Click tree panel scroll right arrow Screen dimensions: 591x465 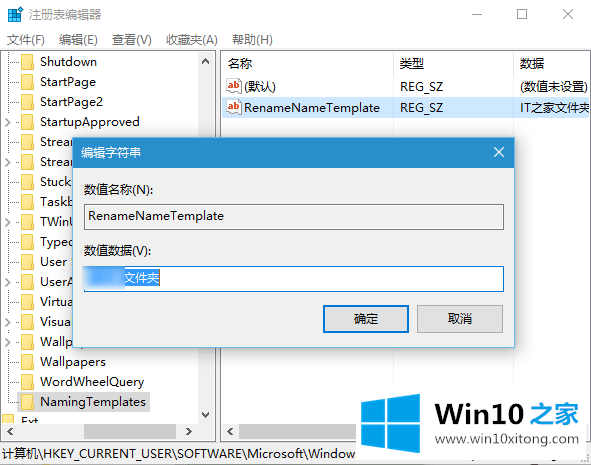189,431
